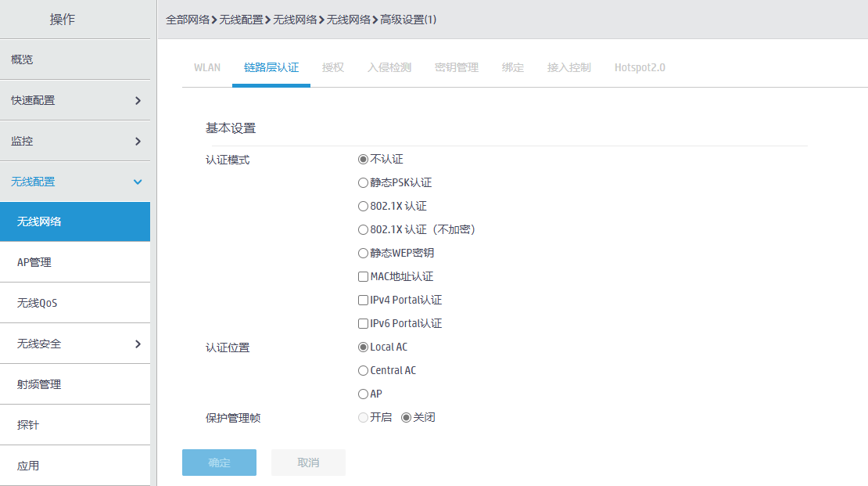
Task: Click the 操作 sidebar header
Action: [x=62, y=20]
